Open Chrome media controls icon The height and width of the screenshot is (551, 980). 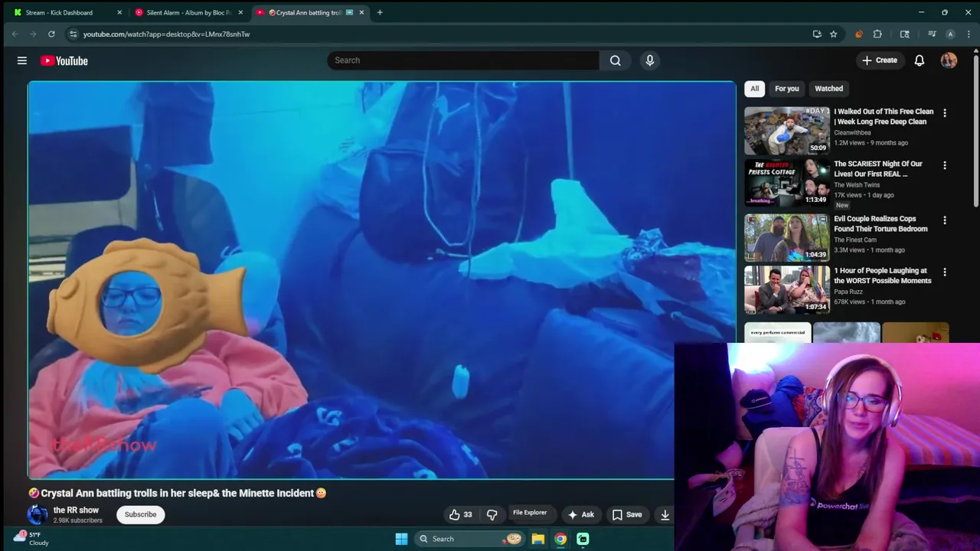pyautogui.click(x=932, y=34)
